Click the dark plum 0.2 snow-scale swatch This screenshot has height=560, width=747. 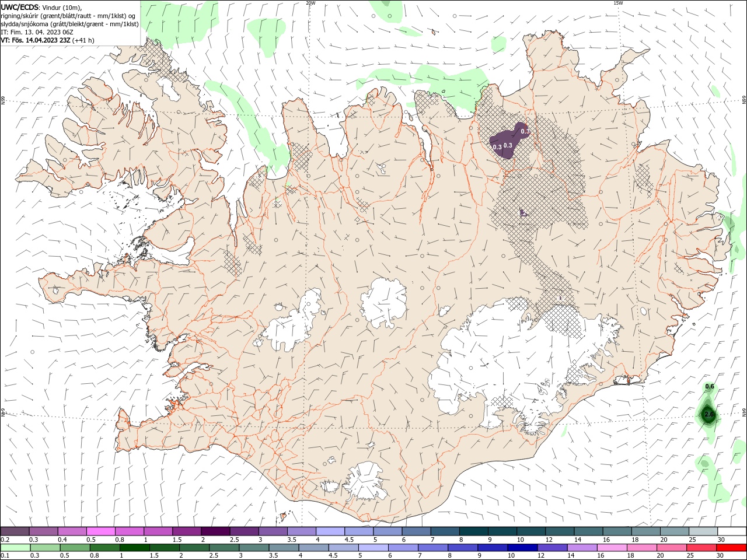coord(15,531)
